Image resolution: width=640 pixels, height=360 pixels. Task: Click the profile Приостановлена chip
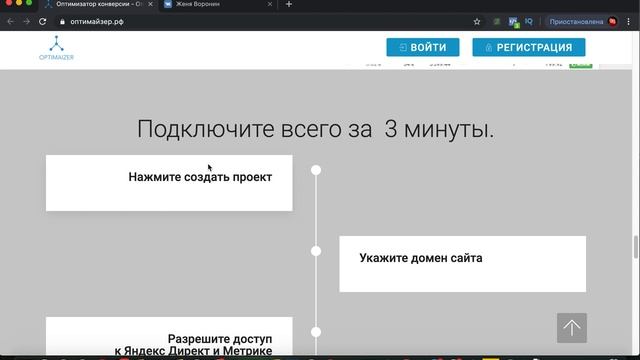point(582,22)
